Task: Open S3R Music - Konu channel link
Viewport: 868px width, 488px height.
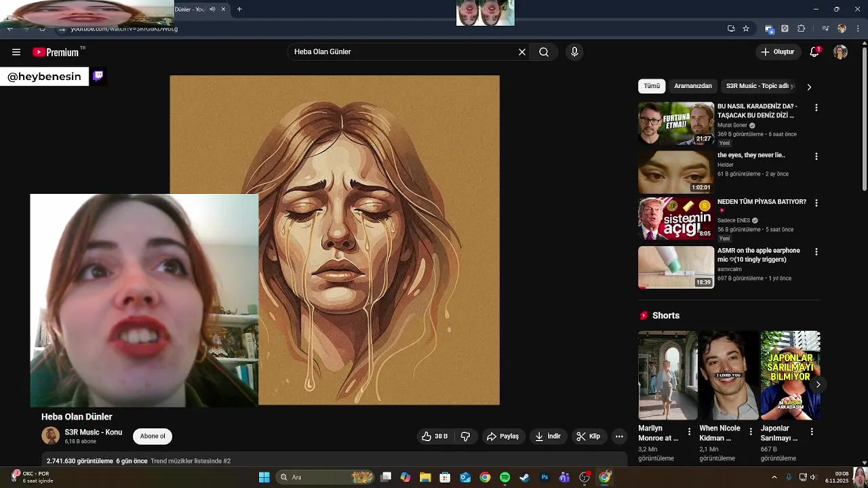Action: point(94,432)
